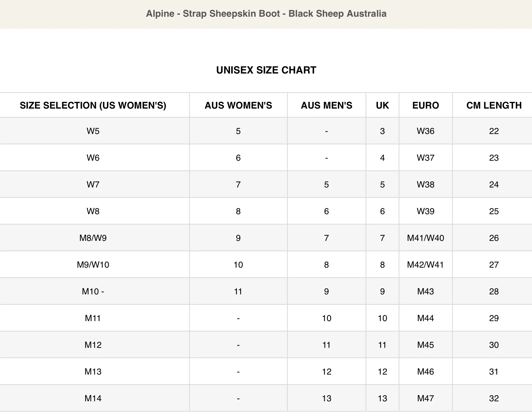Screen dimensions: 532x417
Task: Click the M42/W41 Euro size cell
Action: tap(425, 265)
